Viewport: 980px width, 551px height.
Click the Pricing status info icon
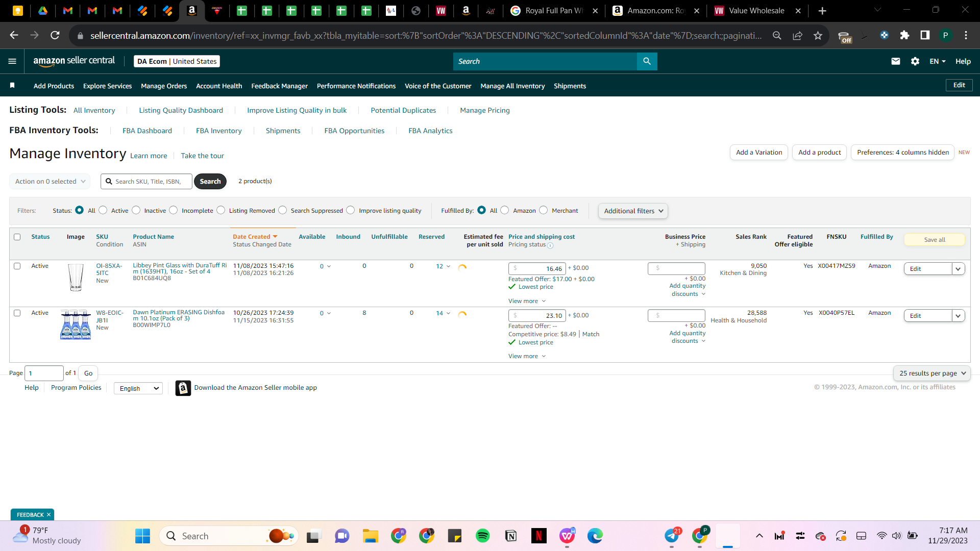[x=550, y=245]
